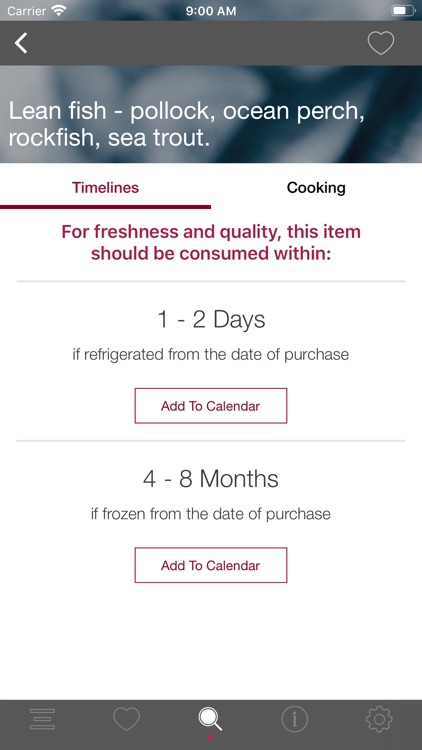The width and height of the screenshot is (422, 750).
Task: Tap the battery indicator in the status bar
Action: coord(403,10)
